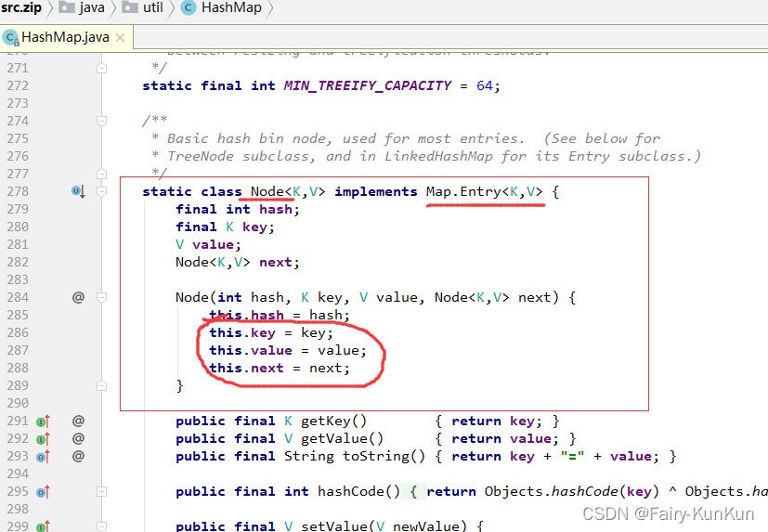
Task: Click the class file icon on HashMap.java tab
Action: click(10, 37)
